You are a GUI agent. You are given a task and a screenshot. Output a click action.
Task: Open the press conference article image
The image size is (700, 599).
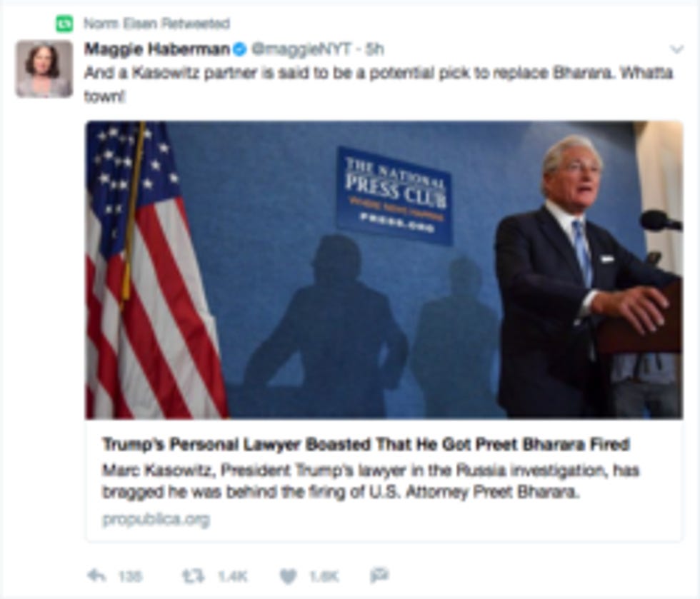tap(384, 270)
